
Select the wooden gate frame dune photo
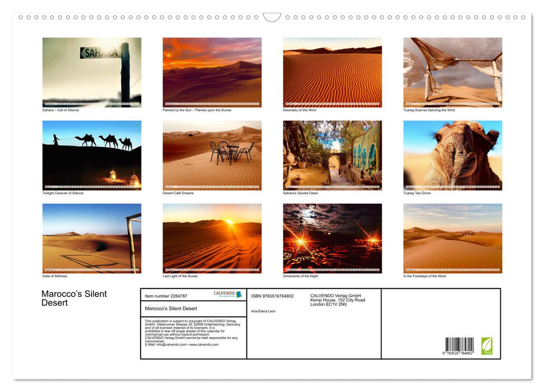(x=91, y=239)
